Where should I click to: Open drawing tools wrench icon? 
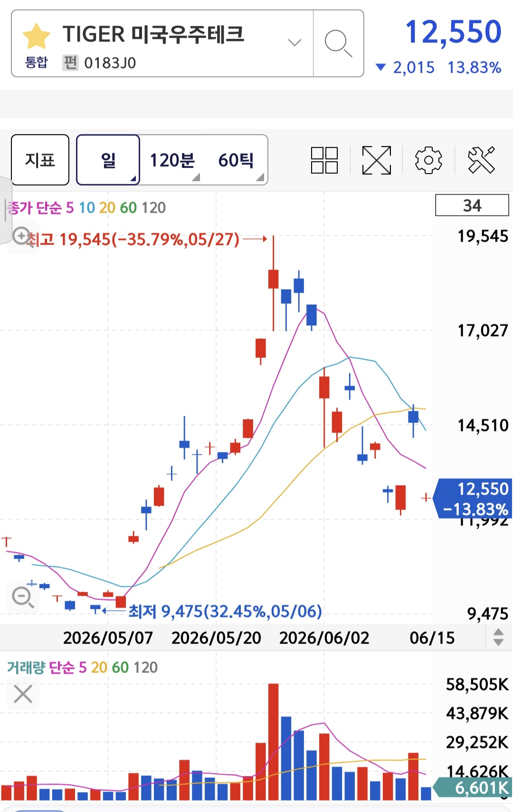pyautogui.click(x=481, y=160)
